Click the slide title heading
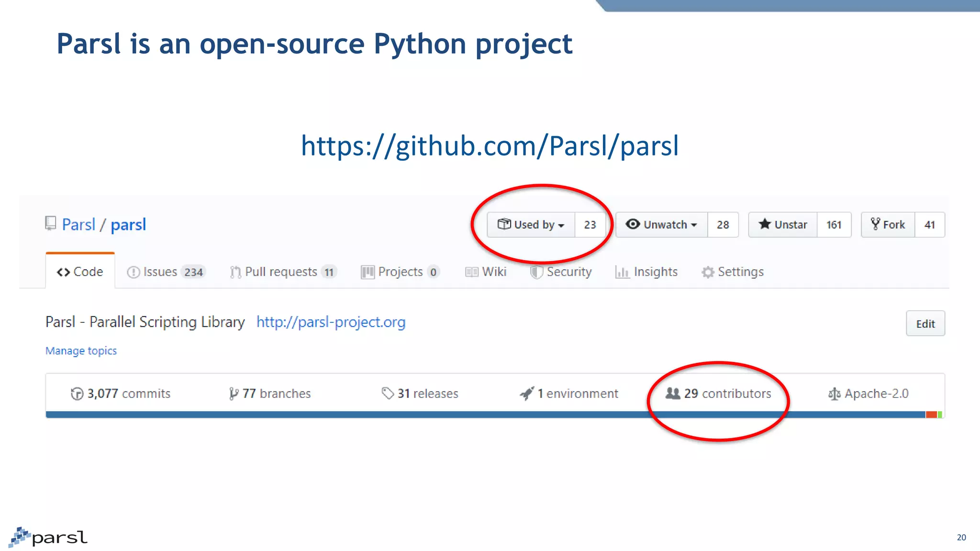The image size is (980, 551). click(x=314, y=44)
